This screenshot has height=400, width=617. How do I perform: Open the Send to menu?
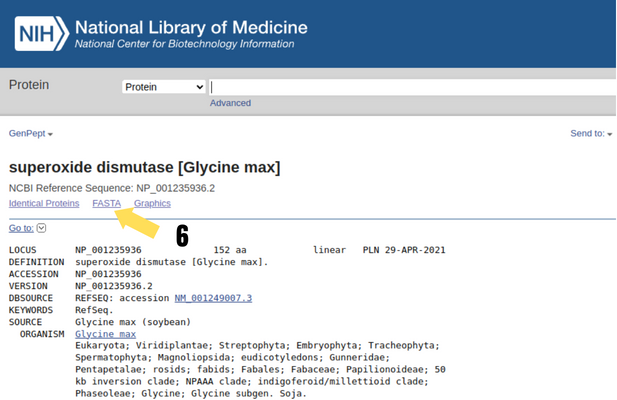point(591,134)
